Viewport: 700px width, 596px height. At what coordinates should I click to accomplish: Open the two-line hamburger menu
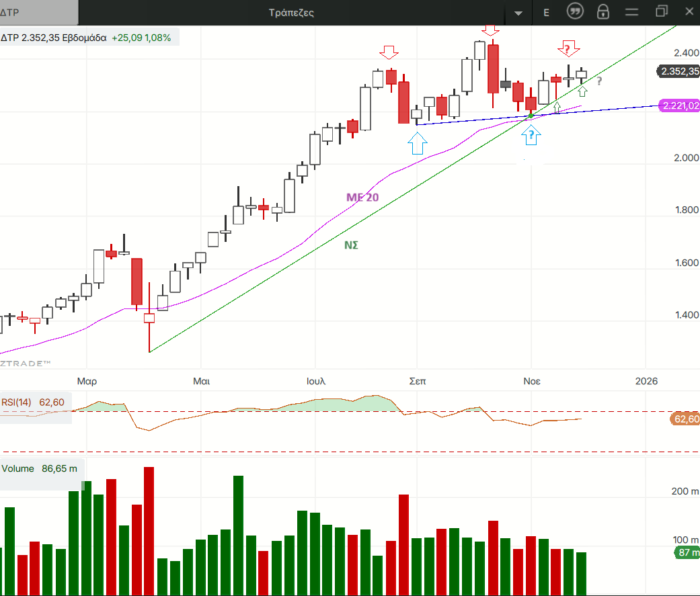click(632, 12)
